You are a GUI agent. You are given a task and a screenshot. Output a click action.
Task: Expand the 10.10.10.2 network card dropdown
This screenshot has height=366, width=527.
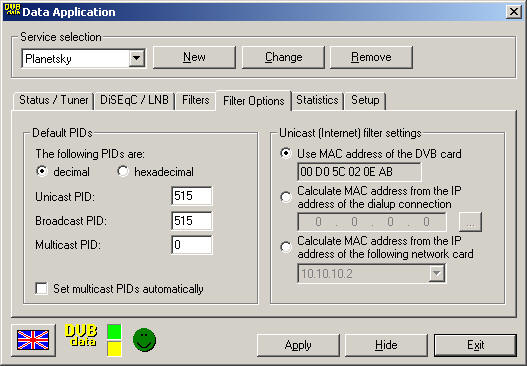tap(436, 273)
